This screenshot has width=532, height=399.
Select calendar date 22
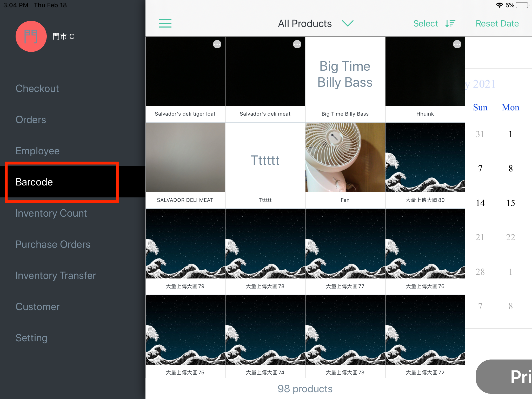510,237
